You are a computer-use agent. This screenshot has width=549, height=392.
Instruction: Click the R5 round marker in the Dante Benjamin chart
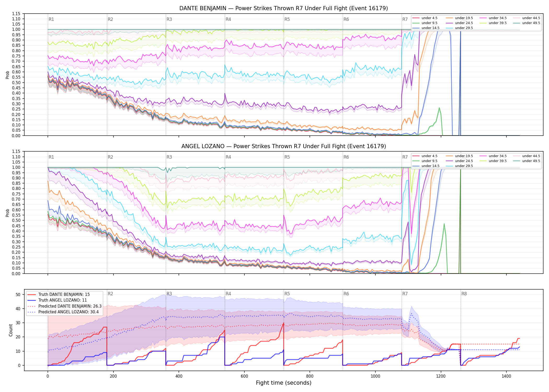coord(287,19)
